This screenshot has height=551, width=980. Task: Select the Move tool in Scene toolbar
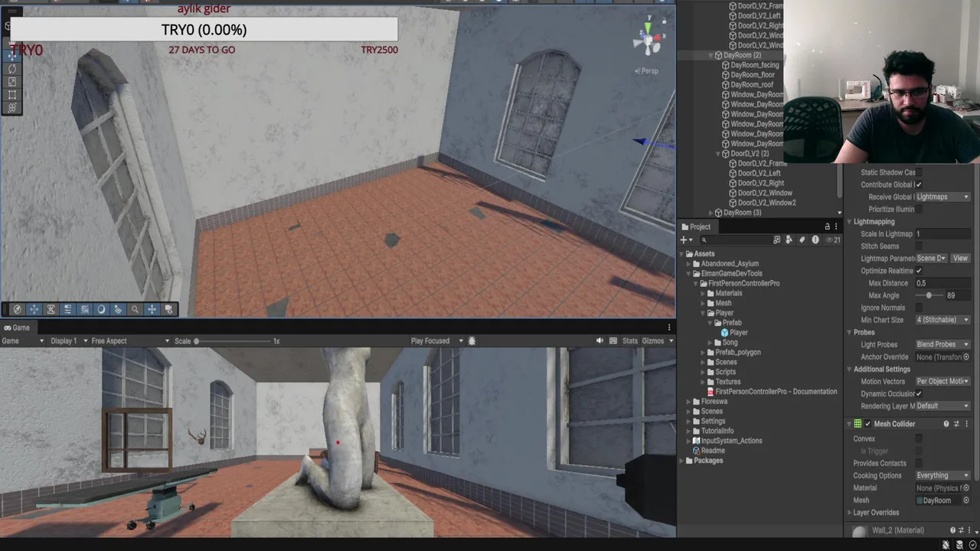[12, 56]
